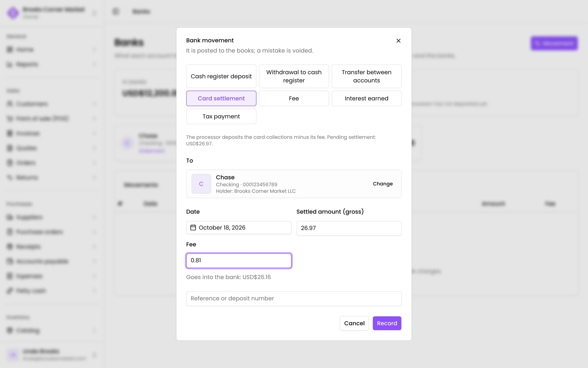Focus the Fee input with 0.81

[239, 260]
